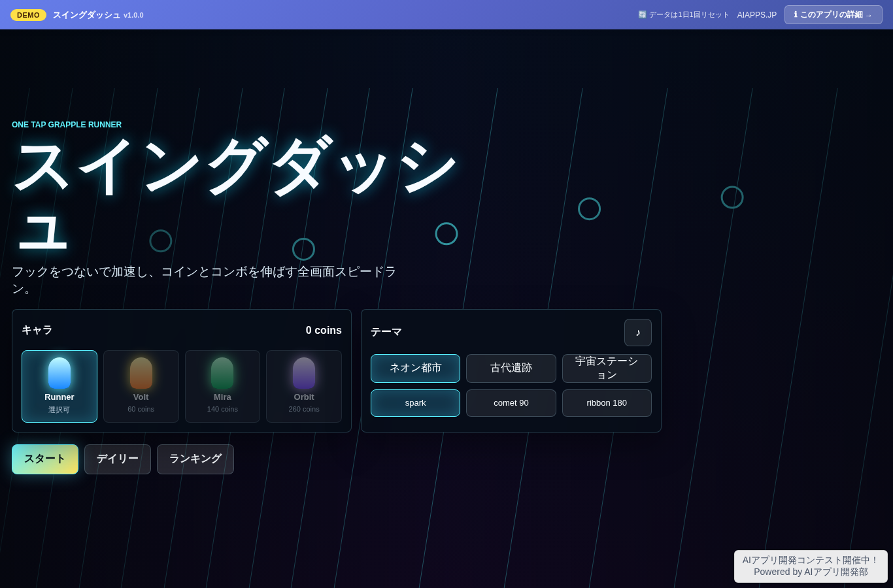Toggle the music note sound button

[x=638, y=333]
